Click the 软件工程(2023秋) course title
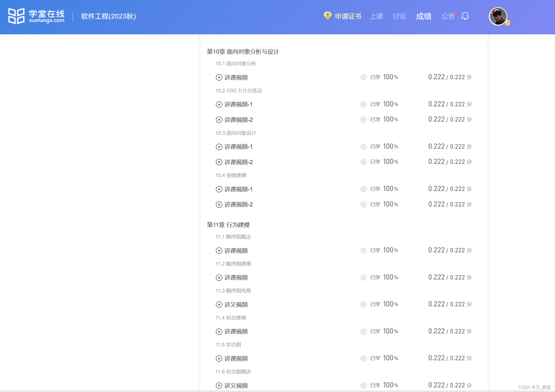 109,16
